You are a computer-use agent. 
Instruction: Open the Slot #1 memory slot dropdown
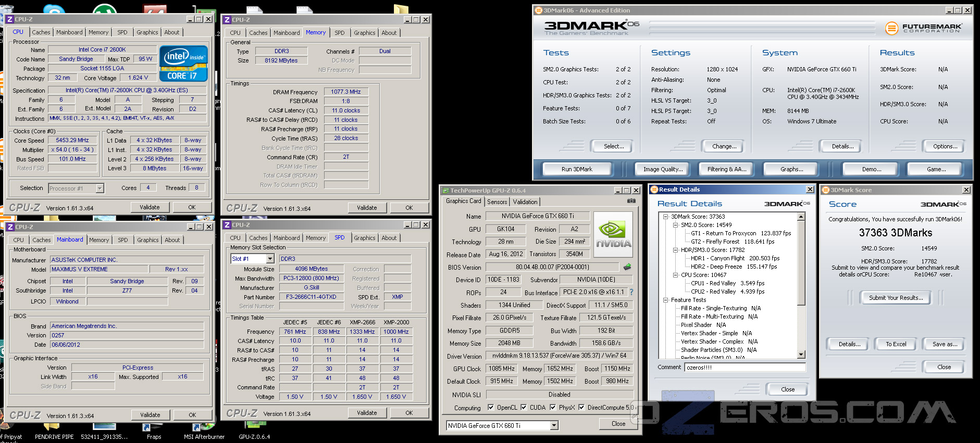270,259
